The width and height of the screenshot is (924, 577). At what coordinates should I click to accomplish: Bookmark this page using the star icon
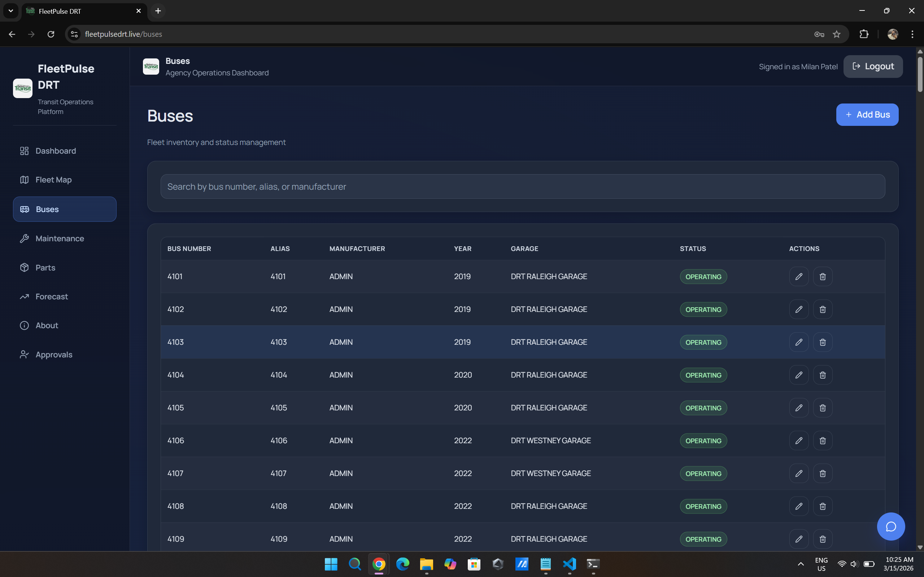click(837, 34)
